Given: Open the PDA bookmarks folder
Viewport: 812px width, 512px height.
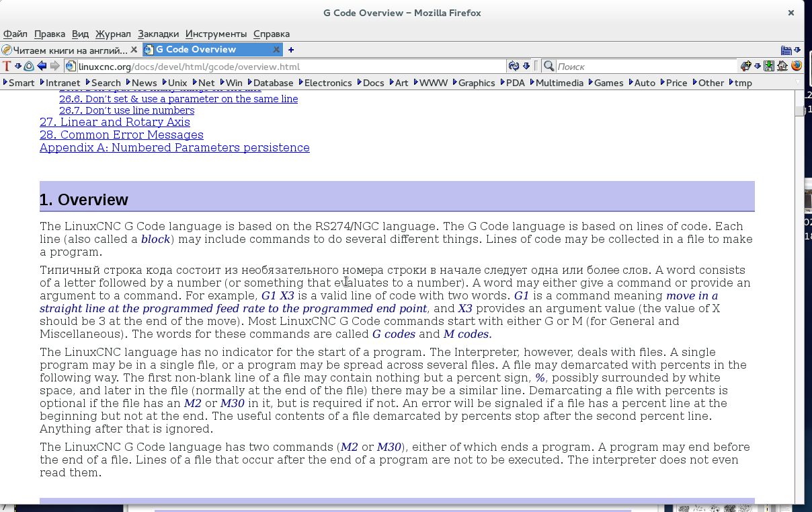Looking at the screenshot, I should pyautogui.click(x=512, y=83).
